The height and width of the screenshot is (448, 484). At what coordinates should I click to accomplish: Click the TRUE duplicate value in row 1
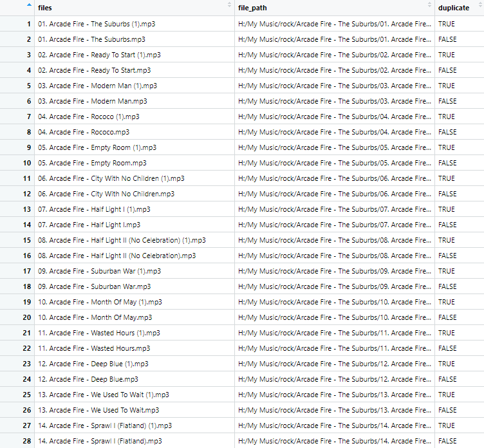(x=446, y=24)
